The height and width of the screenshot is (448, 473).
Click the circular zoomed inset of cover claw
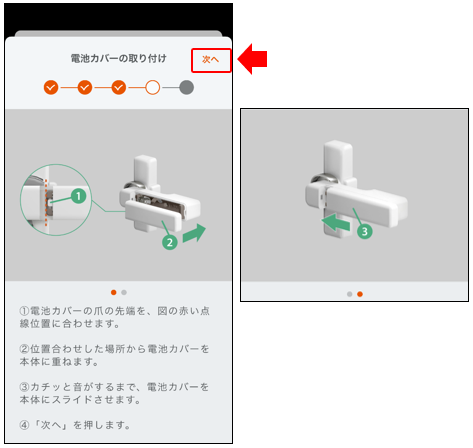tap(56, 200)
